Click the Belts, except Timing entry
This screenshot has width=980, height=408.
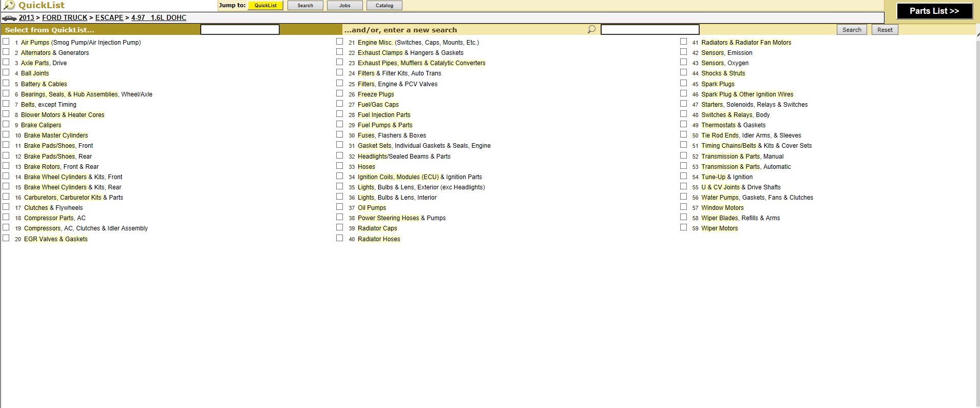tap(49, 105)
